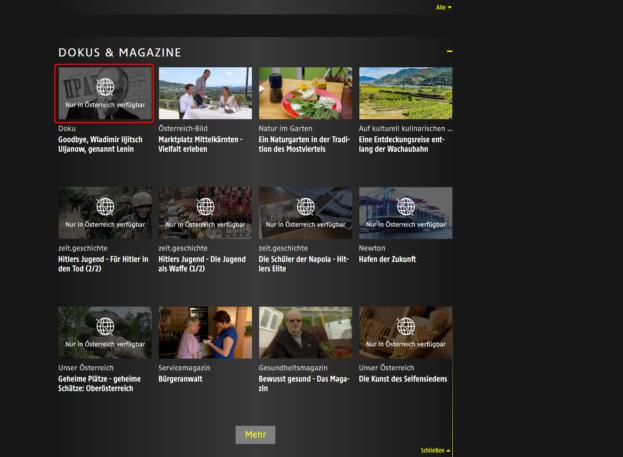Open Marktplatz Mittelkärnten video thumbnail
The image size is (623, 457).
(x=205, y=93)
